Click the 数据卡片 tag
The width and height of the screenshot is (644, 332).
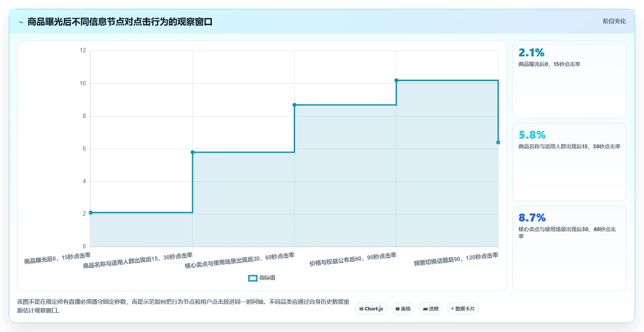(x=463, y=309)
